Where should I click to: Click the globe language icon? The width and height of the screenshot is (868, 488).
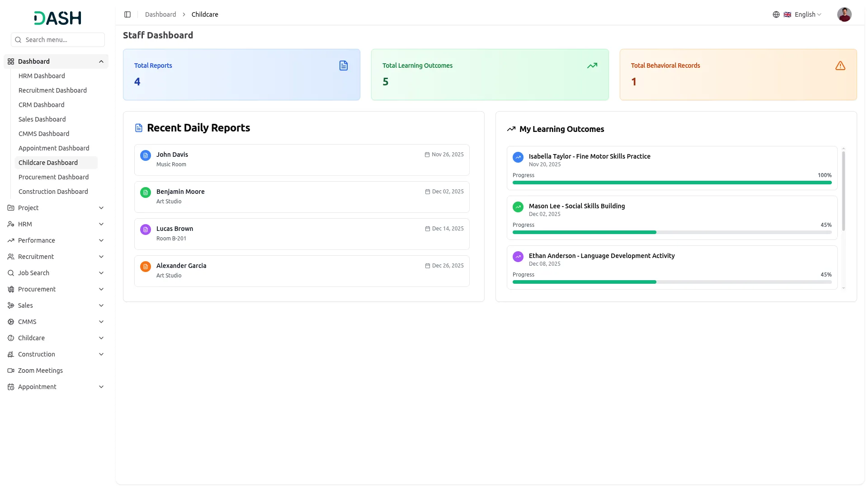776,14
